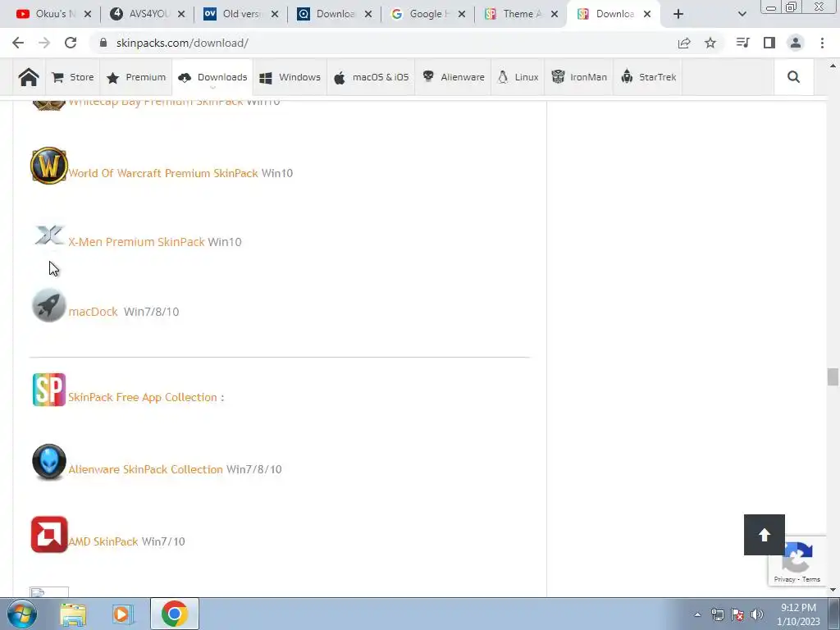
Task: Open Chrome three-dot menu
Action: [822, 43]
